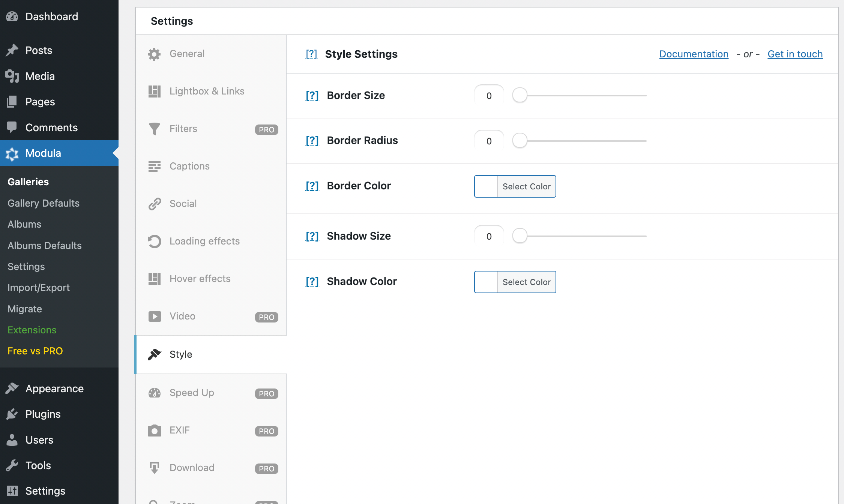This screenshot has height=504, width=844.
Task: Click Select Color for Border Color
Action: tap(526, 186)
